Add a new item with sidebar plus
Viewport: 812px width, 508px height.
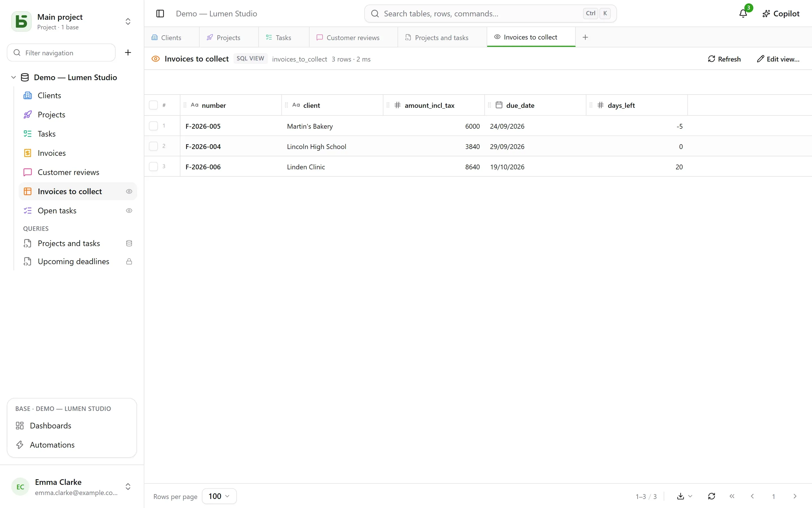pyautogui.click(x=128, y=52)
